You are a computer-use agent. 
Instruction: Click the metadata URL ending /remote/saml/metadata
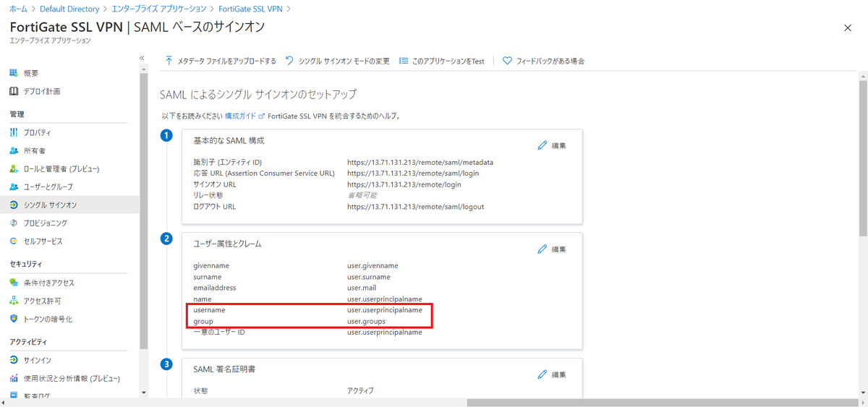[420, 163]
